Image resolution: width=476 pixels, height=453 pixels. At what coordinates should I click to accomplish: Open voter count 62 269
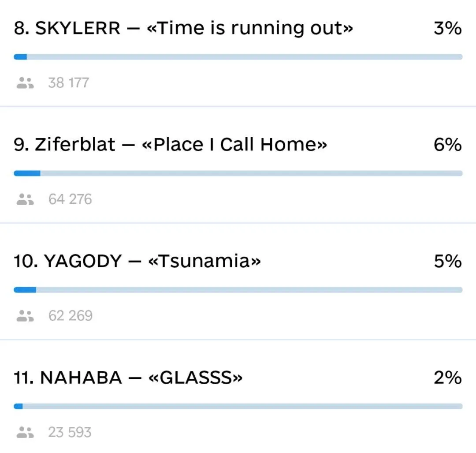pyautogui.click(x=71, y=316)
